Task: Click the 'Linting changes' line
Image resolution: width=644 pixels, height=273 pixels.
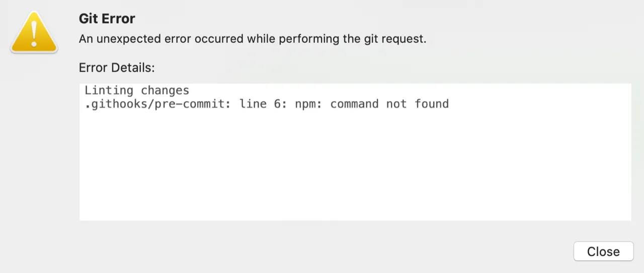Action: 137,91
